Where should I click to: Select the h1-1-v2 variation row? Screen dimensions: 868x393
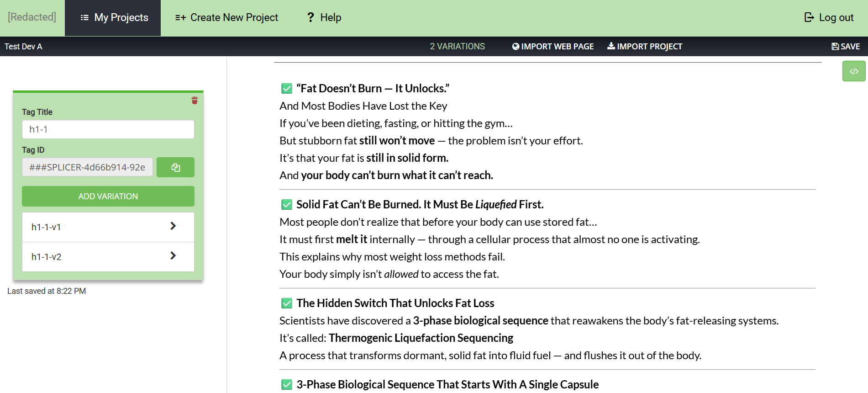coord(108,257)
